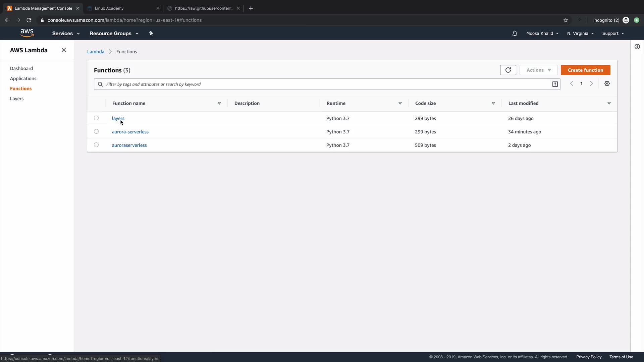The image size is (644, 362).
Task: Click the pin shortcut icon in navbar
Action: tap(151, 33)
